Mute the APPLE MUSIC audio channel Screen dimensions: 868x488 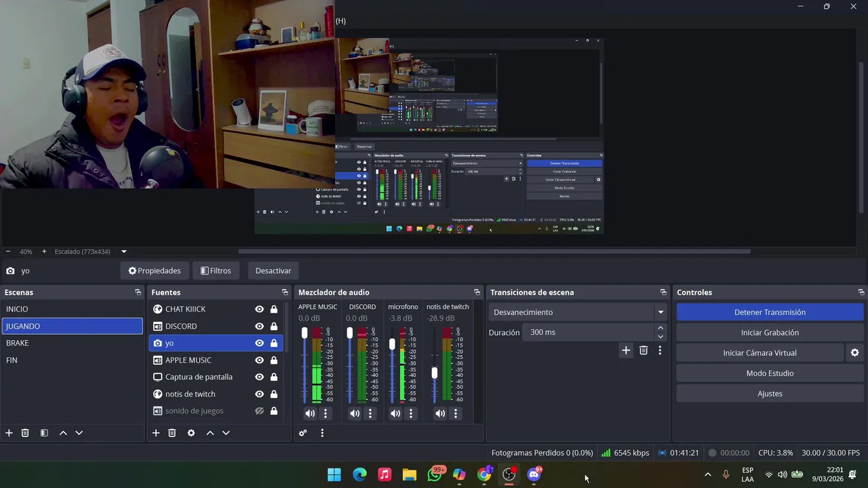(310, 413)
